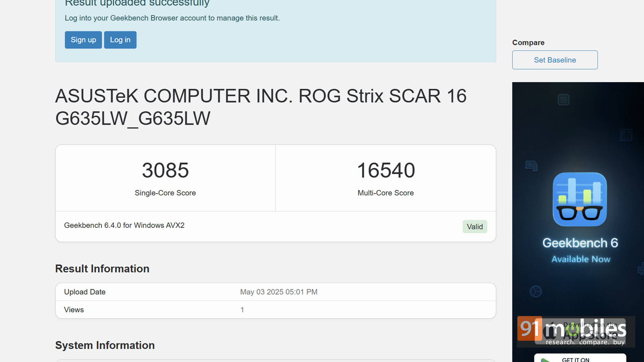Click the Result Information heading

point(102,268)
